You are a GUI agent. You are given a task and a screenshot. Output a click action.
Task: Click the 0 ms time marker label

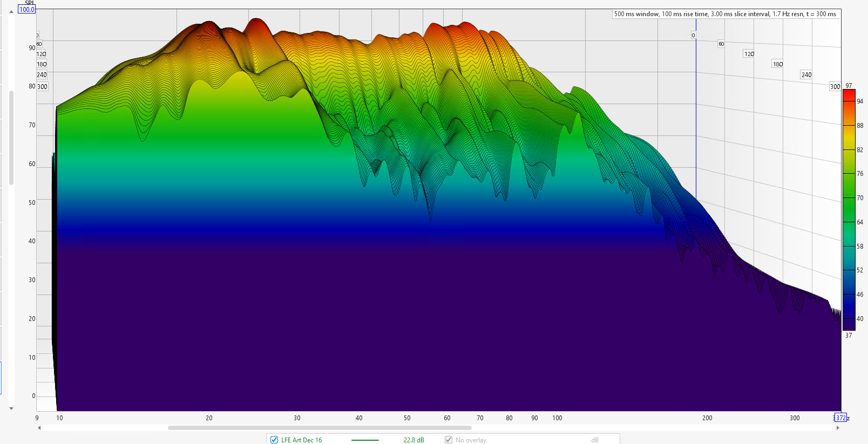tap(693, 35)
